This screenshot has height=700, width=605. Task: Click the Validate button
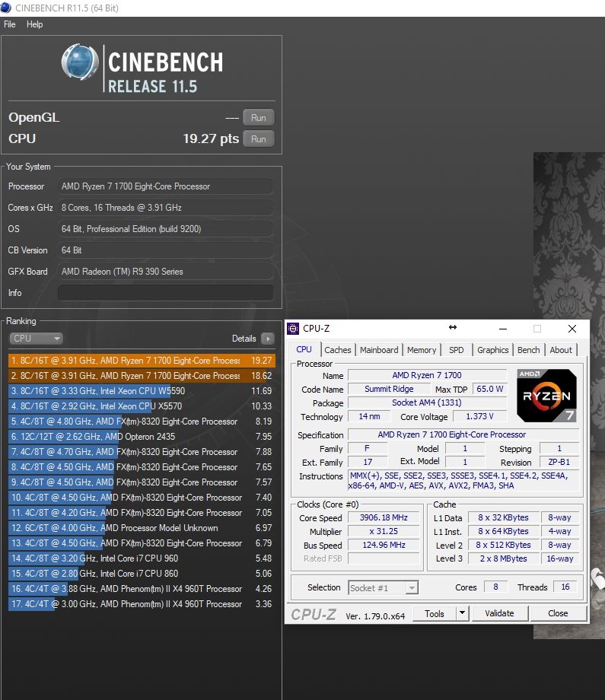[500, 614]
